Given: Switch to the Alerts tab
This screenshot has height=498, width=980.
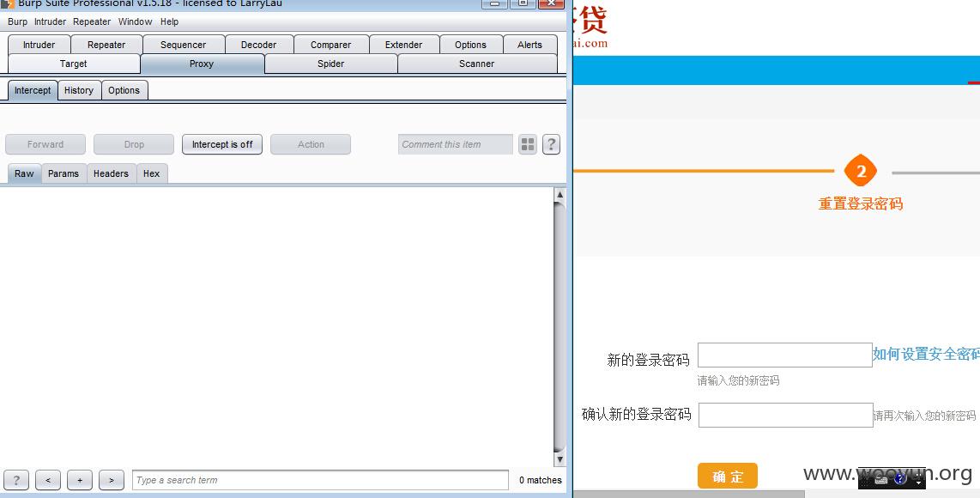Looking at the screenshot, I should [530, 45].
